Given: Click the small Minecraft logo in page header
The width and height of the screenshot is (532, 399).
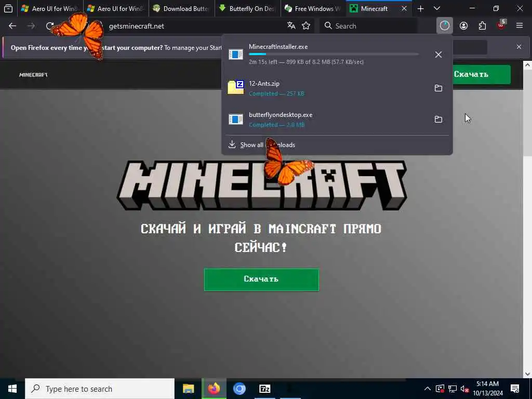Looking at the screenshot, I should 33,75.
